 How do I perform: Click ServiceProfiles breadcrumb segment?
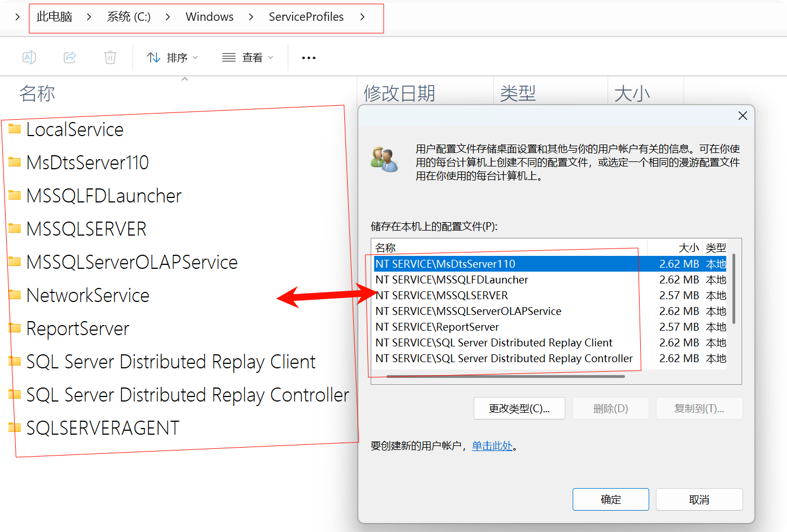[306, 17]
